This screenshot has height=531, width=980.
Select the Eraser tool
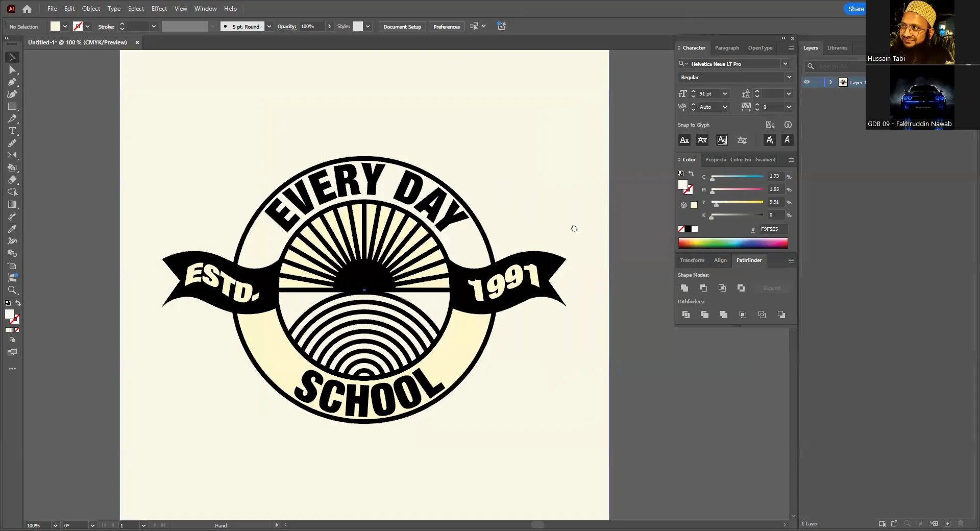12,180
